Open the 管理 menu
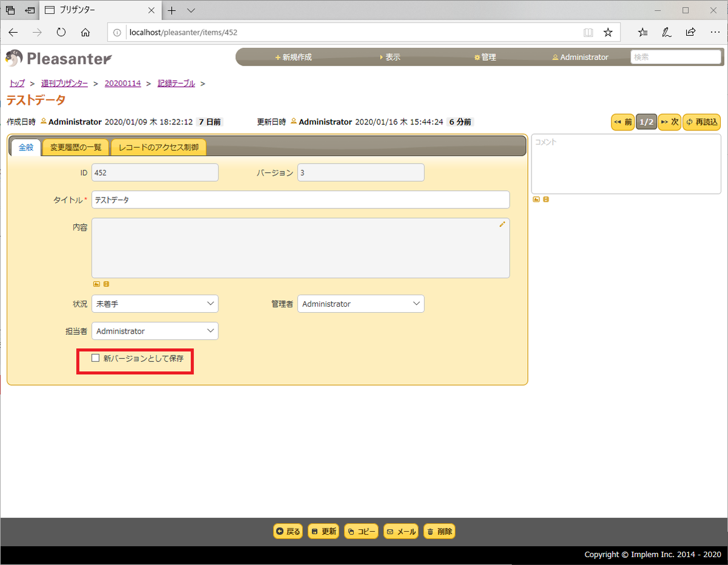728x565 pixels. [485, 57]
